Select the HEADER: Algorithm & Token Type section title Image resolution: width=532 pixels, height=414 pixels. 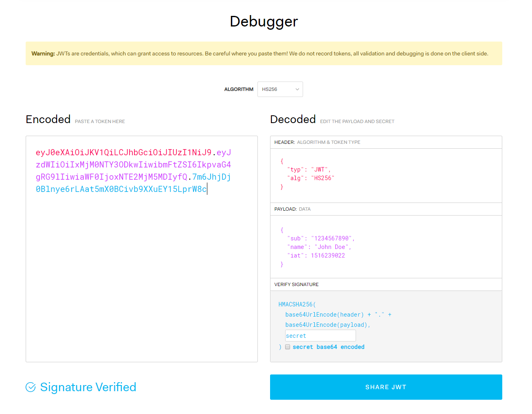317,142
